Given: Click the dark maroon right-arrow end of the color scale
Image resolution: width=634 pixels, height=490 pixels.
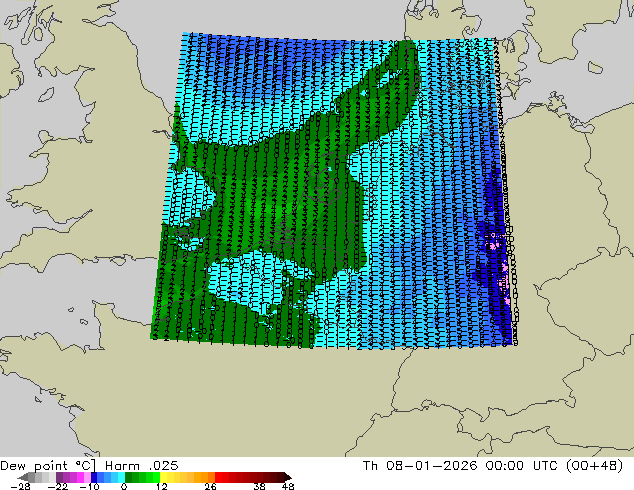Looking at the screenshot, I should [x=287, y=477].
